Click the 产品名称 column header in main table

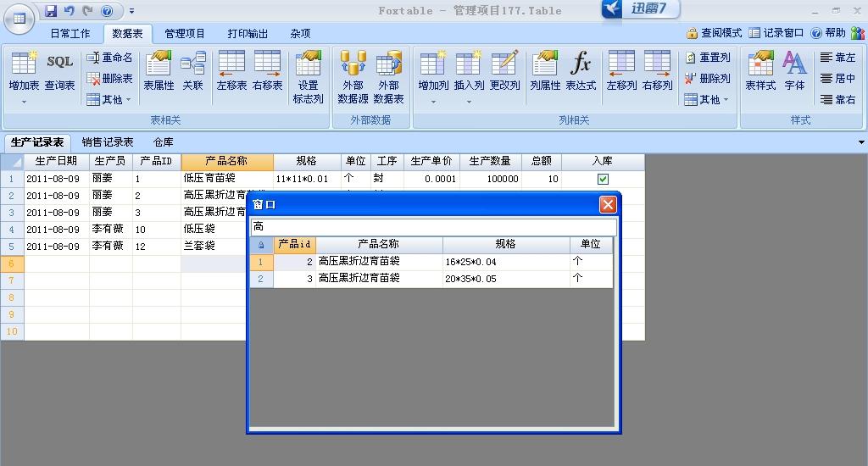[x=226, y=161]
